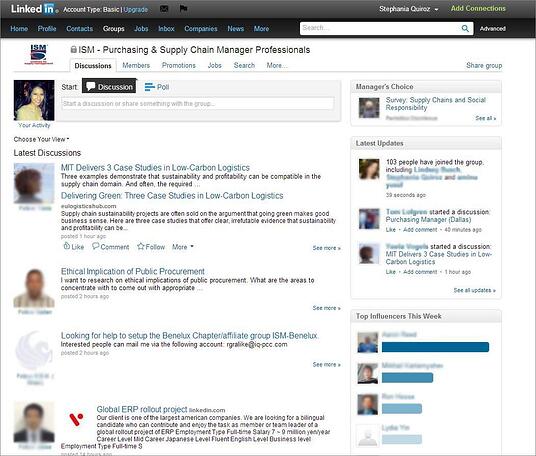Screen dimensions: 536x456
Task: Click the top influencer's photo
Action: [367, 342]
